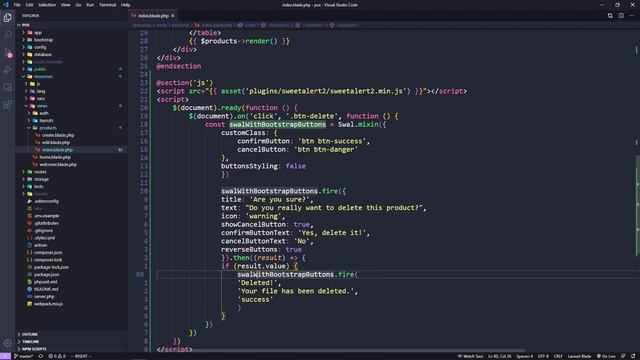Image resolution: width=640 pixels, height=360 pixels.
Task: Open the Terminal menu
Action: 107,5
